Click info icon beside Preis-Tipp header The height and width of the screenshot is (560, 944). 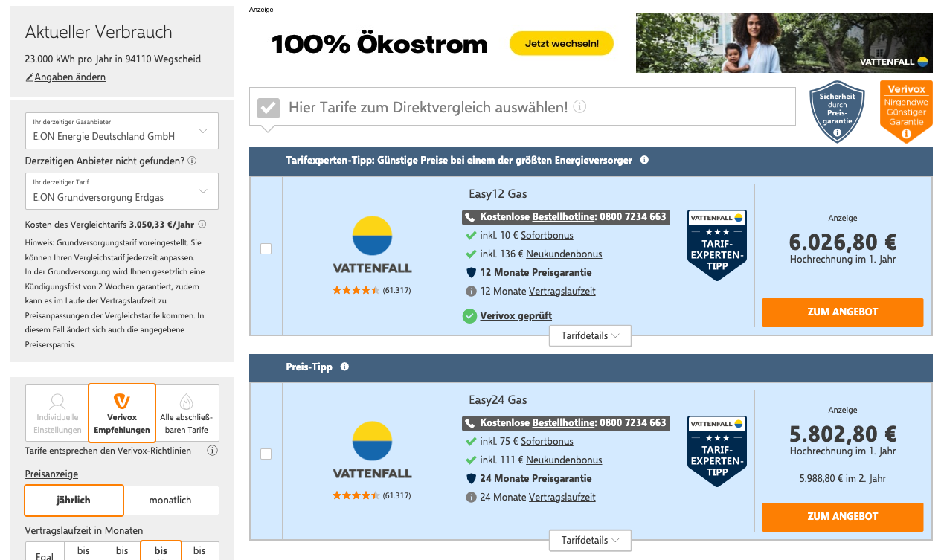pos(344,367)
